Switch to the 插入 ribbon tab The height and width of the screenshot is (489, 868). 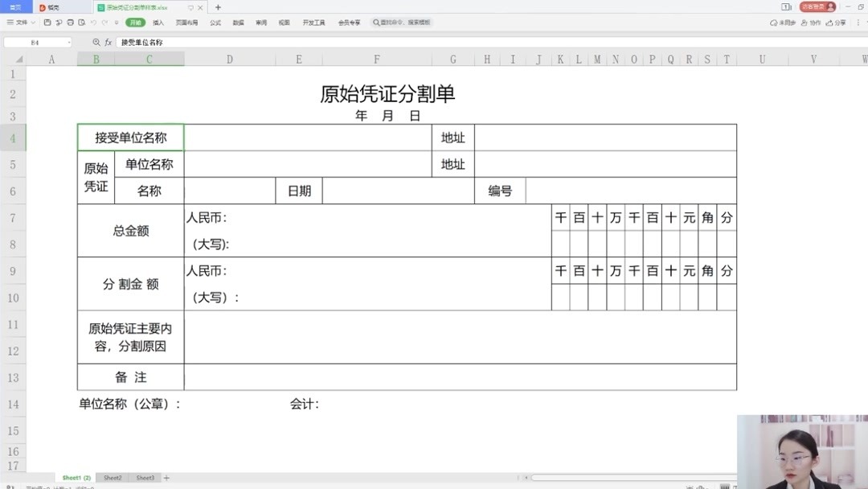click(x=158, y=23)
